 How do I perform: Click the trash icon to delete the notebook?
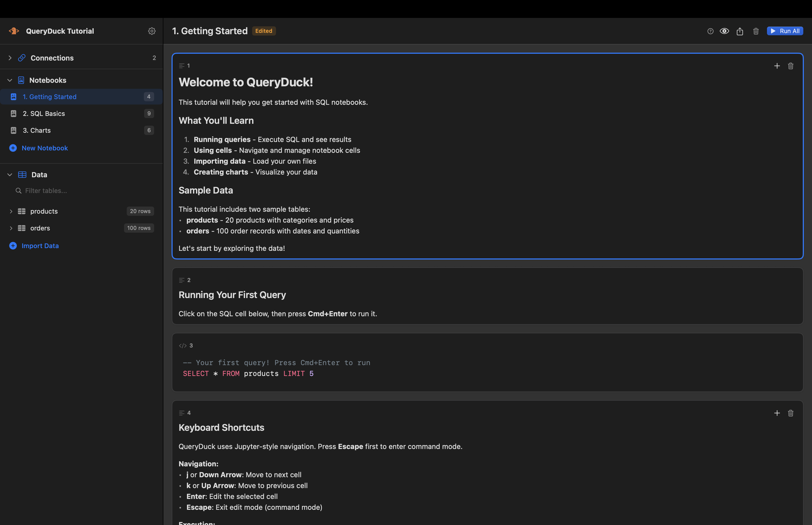(x=756, y=31)
